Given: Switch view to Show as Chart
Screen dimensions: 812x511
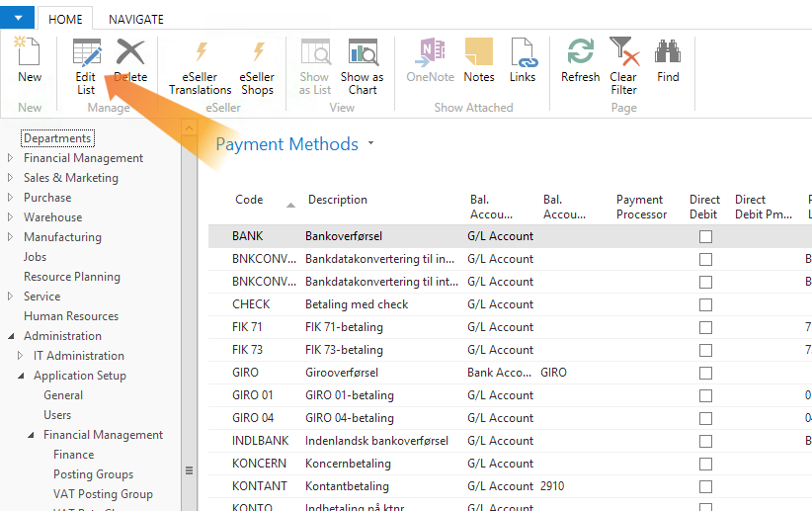Looking at the screenshot, I should [x=362, y=67].
